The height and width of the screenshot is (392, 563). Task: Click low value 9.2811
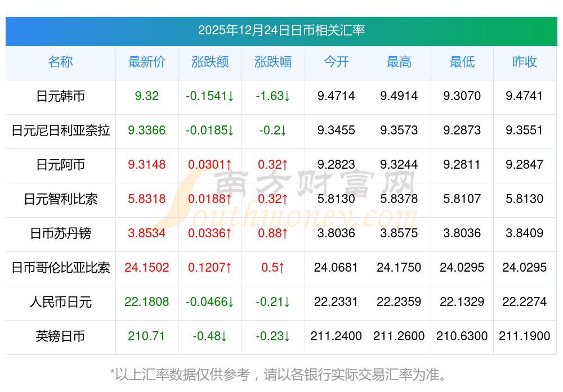click(x=462, y=165)
